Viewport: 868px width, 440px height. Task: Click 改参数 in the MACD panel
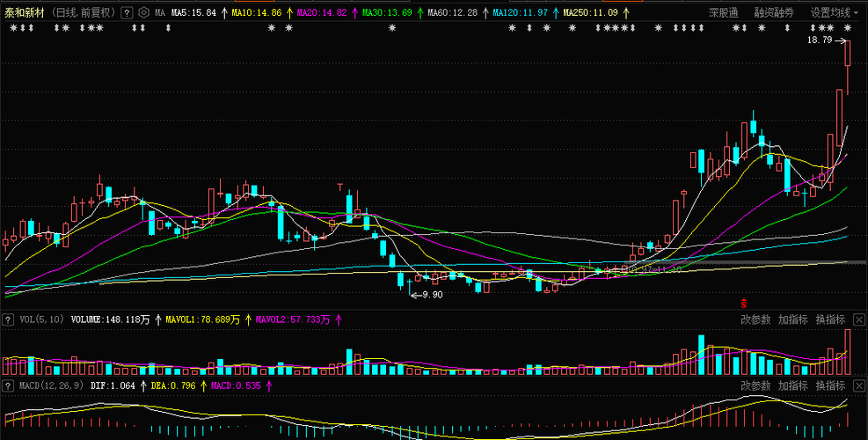[756, 385]
